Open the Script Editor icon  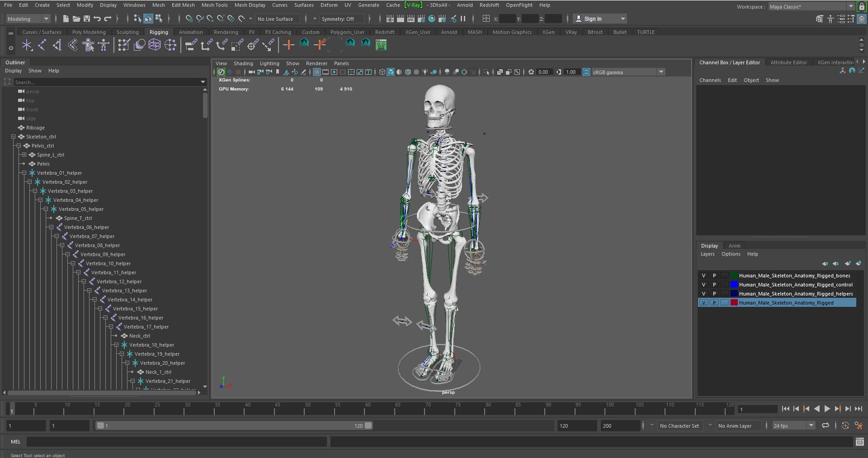click(x=859, y=442)
